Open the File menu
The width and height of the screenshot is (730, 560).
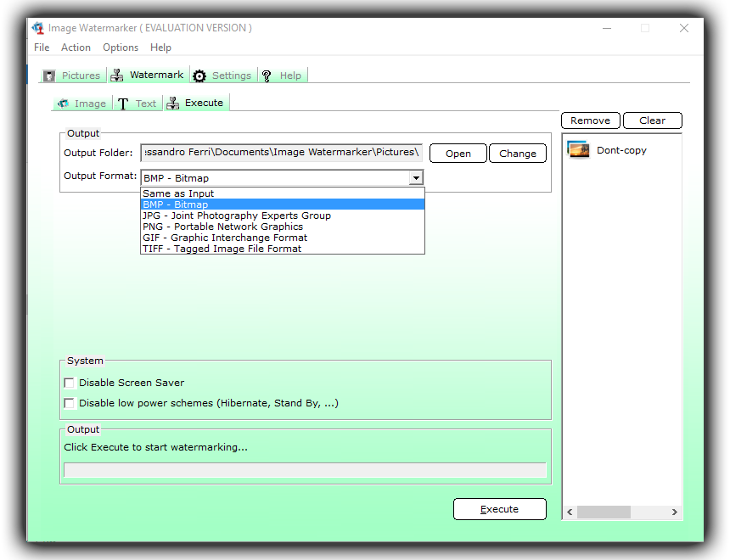pyautogui.click(x=42, y=48)
